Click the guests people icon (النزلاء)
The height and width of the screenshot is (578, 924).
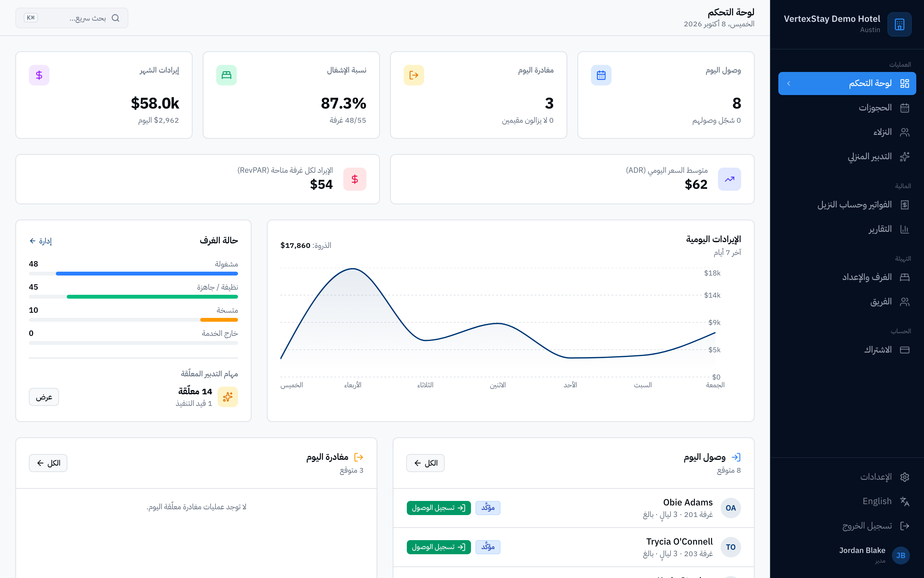click(x=904, y=132)
